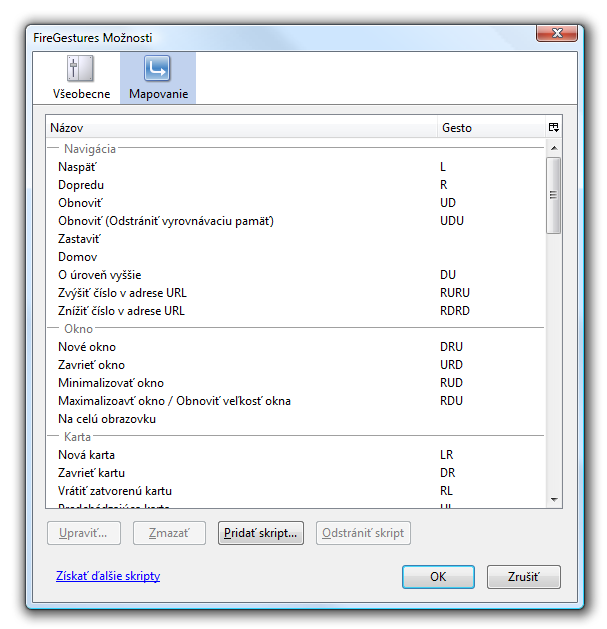This screenshot has height=629, width=607.
Task: Select the Zastaviť row
Action: tap(296, 239)
